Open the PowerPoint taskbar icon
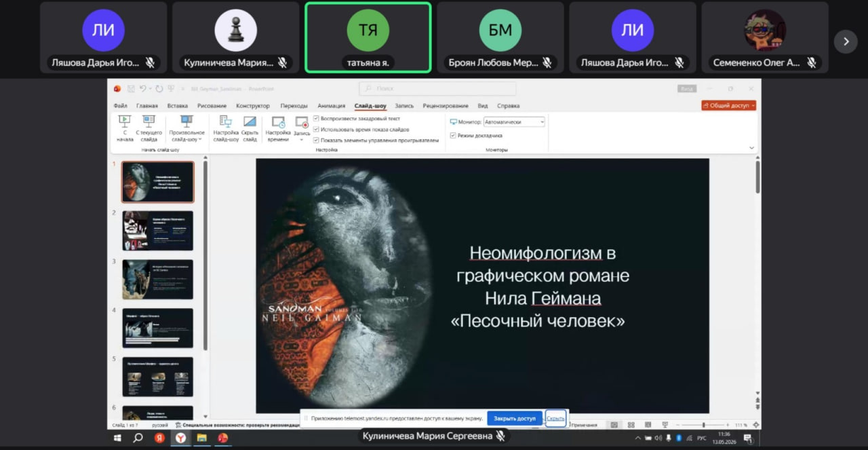 tap(222, 438)
